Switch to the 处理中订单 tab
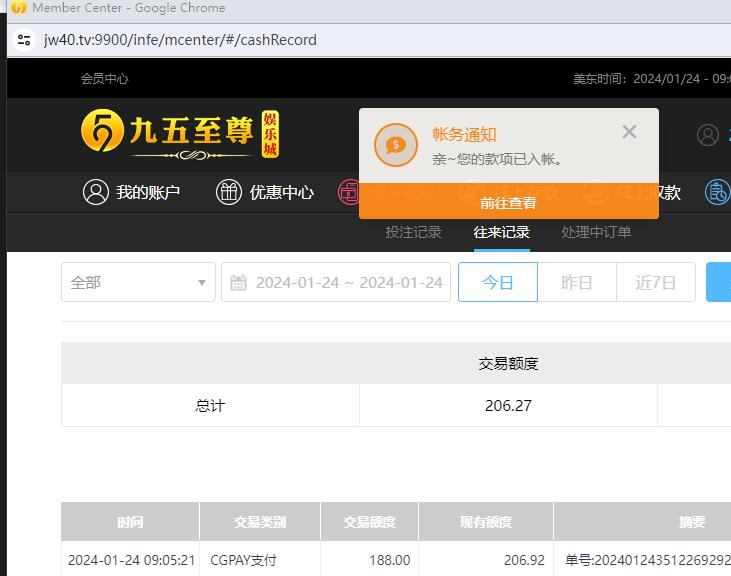The image size is (731, 576). [596, 232]
